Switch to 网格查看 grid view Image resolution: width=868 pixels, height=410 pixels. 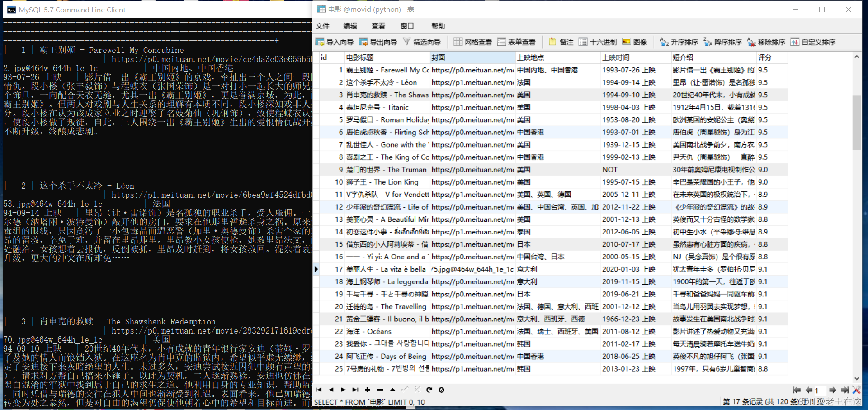point(473,42)
